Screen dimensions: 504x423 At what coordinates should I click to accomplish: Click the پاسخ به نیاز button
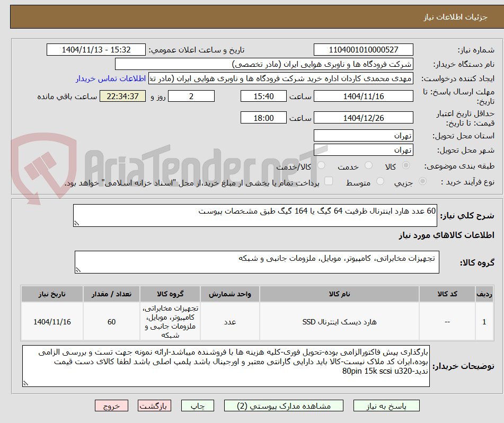[386, 406]
